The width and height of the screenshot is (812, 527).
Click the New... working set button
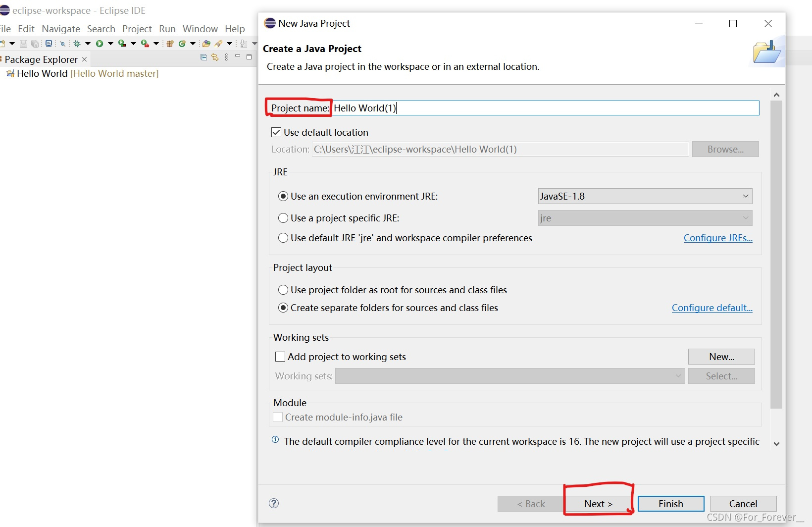[x=721, y=357]
